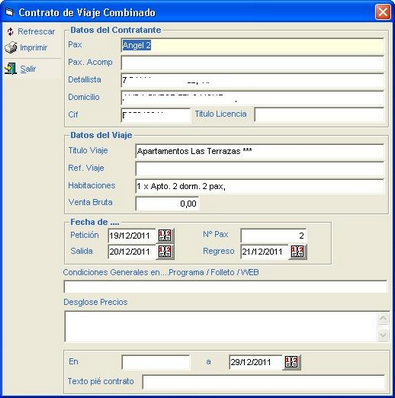
Task: Click the Condiciones Generales en....Programa / Folleto / WEB label
Action: 161,272
